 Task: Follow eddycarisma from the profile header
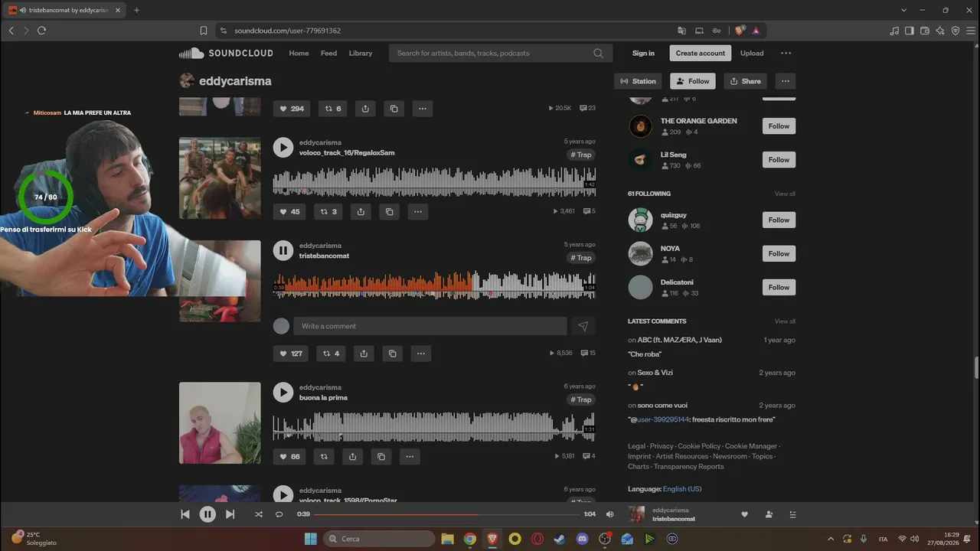(x=693, y=81)
